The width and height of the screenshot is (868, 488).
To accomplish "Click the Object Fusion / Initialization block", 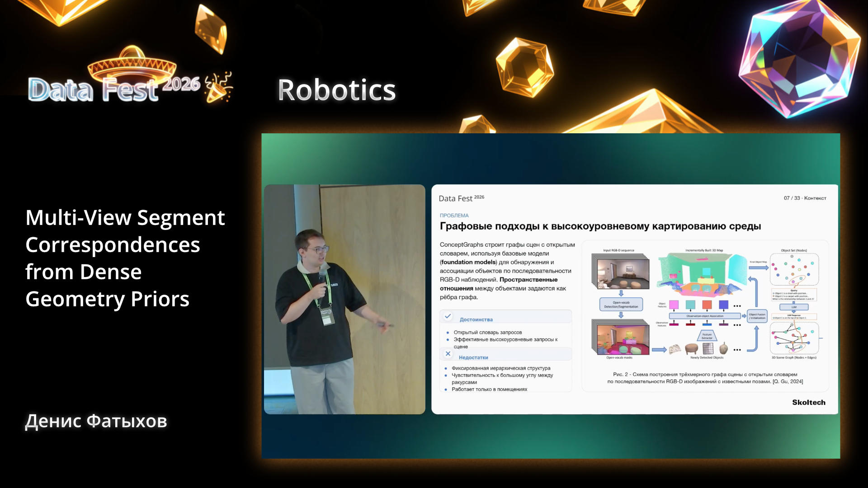I will [x=757, y=316].
